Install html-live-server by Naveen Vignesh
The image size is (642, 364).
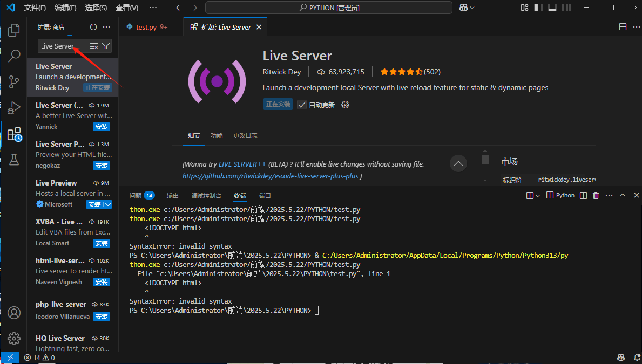102,282
